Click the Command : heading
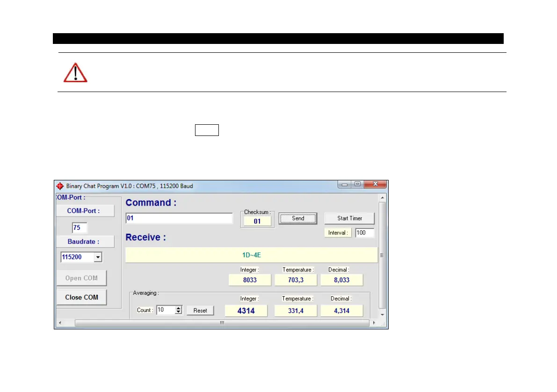 click(151, 203)
